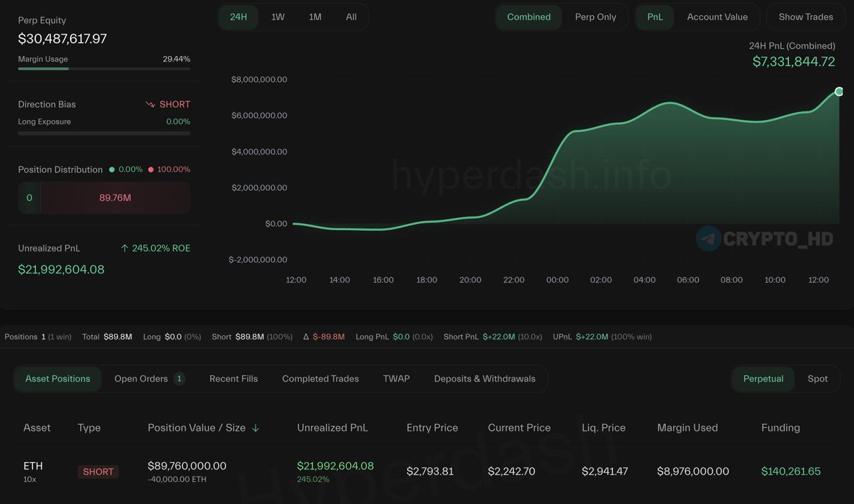This screenshot has height=504, width=854.
Task: Click the red dot in Position Distribution
Action: pos(151,169)
